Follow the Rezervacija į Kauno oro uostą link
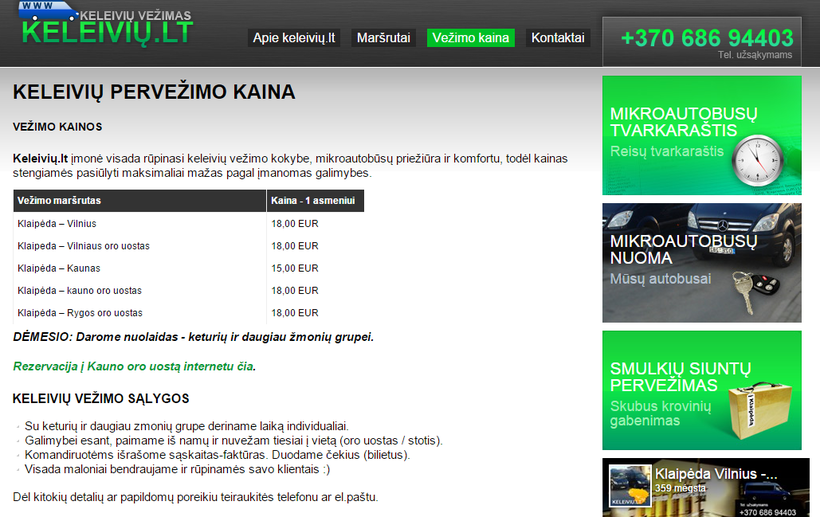Image resolution: width=820 pixels, height=517 pixels. tap(133, 366)
